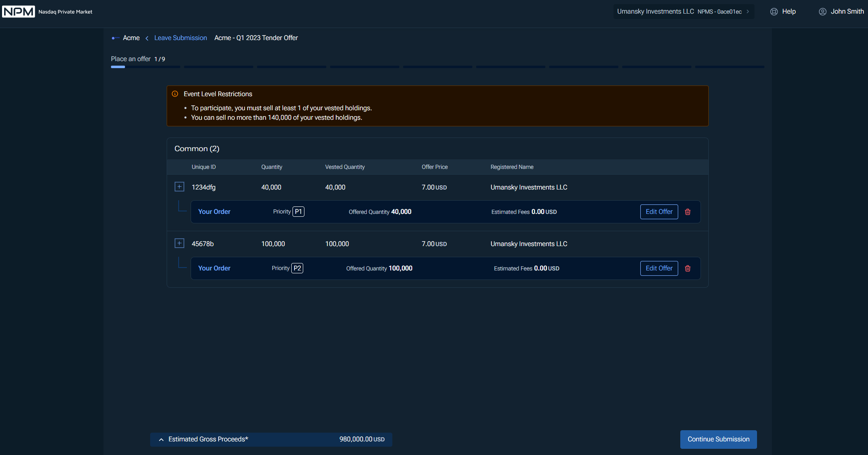Click the Vested Quantity column header

coord(345,167)
